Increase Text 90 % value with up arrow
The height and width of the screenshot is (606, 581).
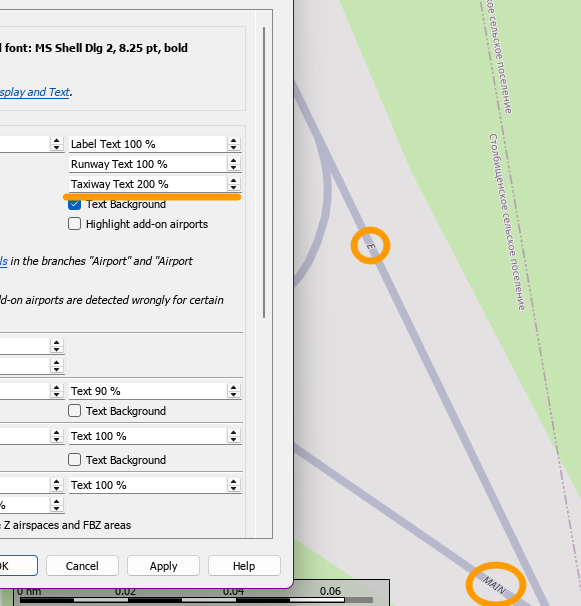pos(233,388)
